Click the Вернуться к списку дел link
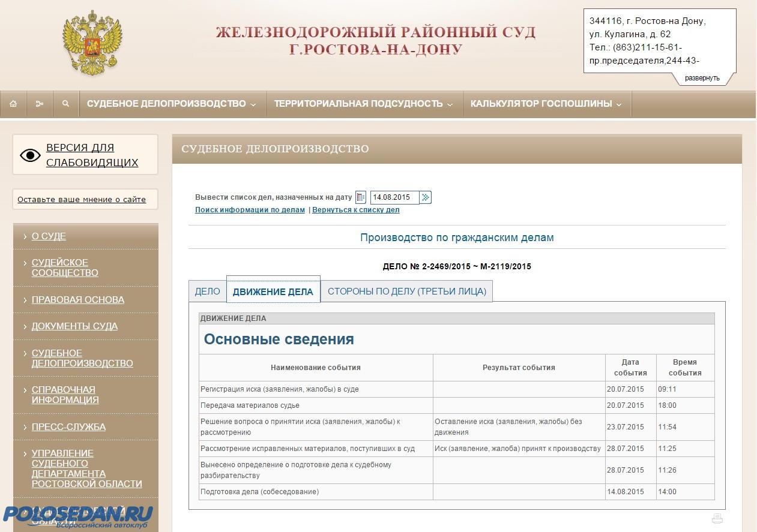 pyautogui.click(x=355, y=210)
